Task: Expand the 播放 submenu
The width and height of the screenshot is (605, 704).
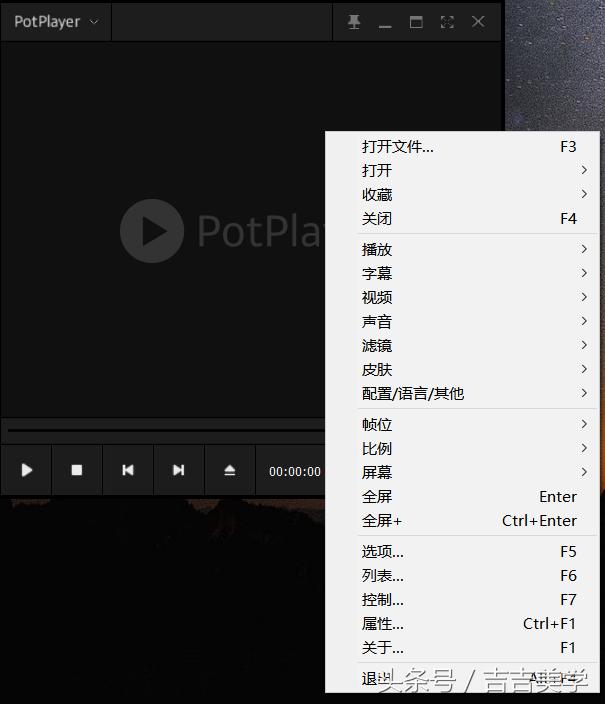Action: click(x=462, y=250)
